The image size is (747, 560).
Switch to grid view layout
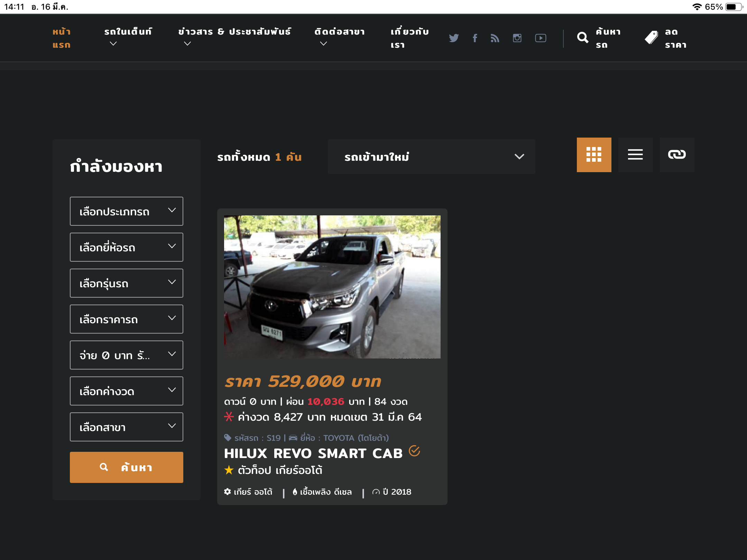point(594,155)
